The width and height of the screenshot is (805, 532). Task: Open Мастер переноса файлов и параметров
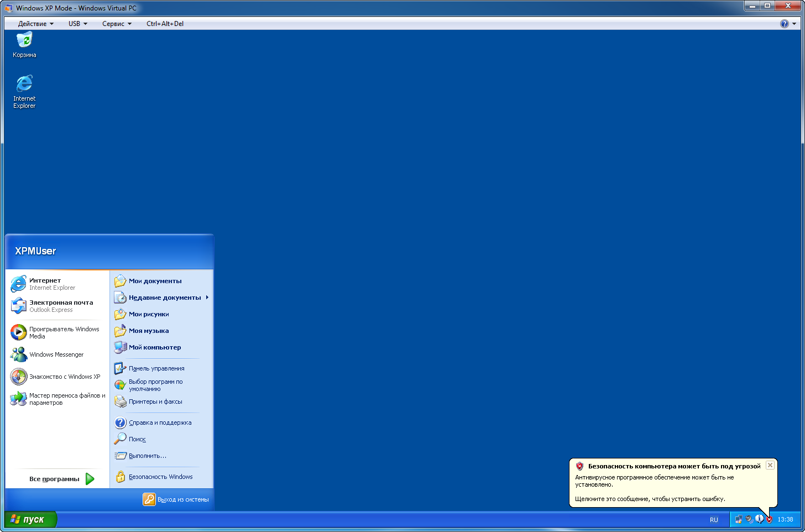click(x=57, y=399)
